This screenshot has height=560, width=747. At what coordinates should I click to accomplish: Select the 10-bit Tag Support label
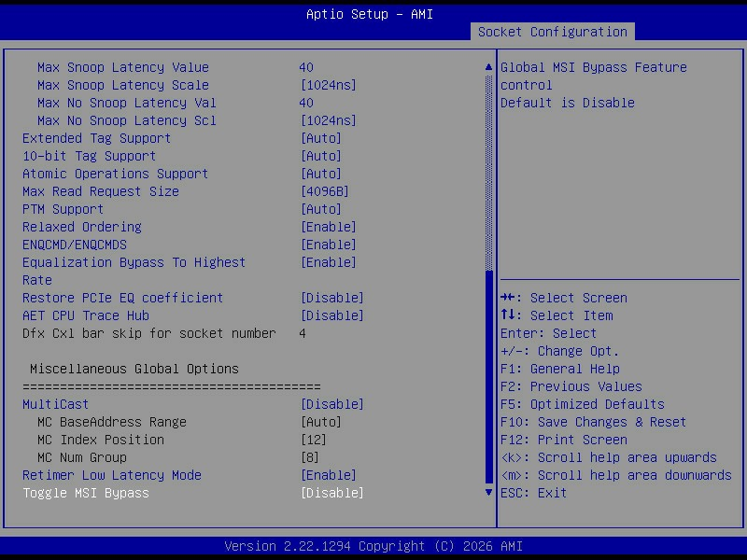[x=89, y=156]
